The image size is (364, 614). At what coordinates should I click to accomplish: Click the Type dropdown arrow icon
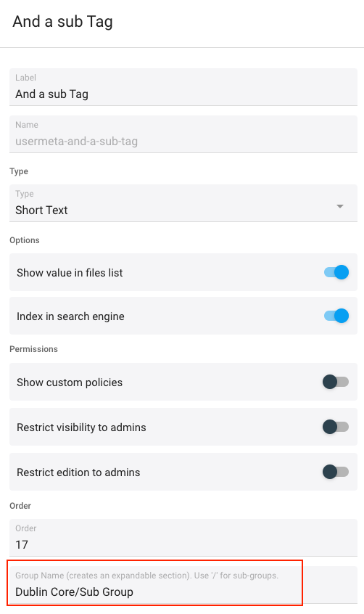point(340,206)
